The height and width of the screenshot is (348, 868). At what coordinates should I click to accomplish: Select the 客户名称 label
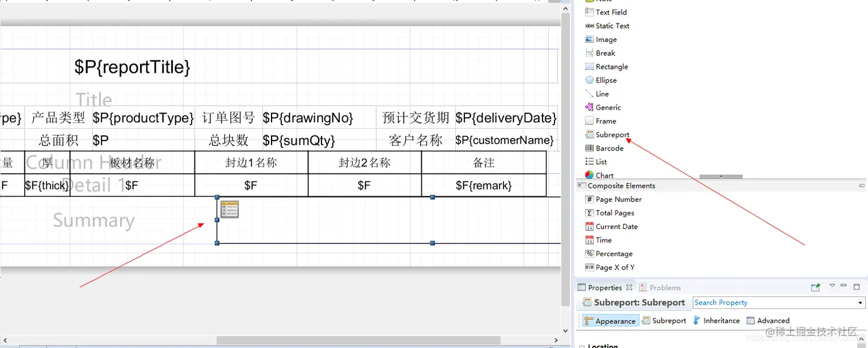point(416,140)
